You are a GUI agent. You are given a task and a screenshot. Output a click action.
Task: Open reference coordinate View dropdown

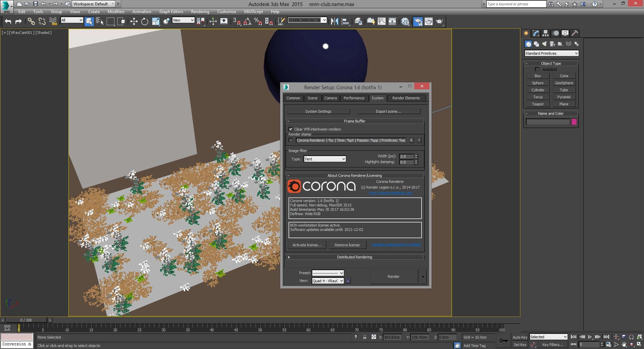[183, 20]
